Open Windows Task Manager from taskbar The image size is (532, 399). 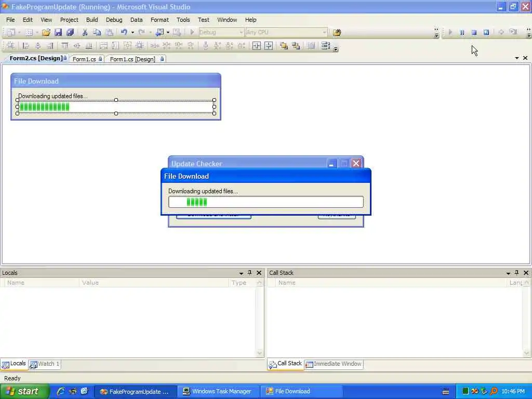click(218, 391)
